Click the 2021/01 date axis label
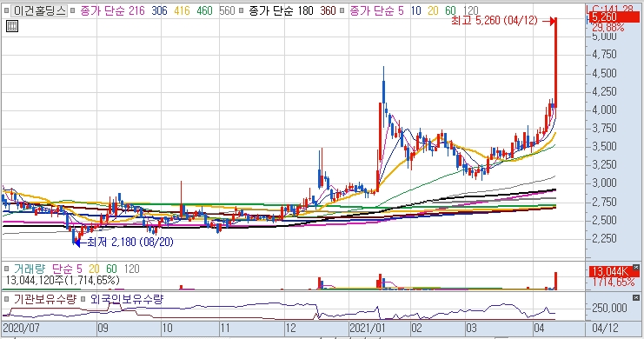Viewport: 644px width, 339px height. point(368,328)
